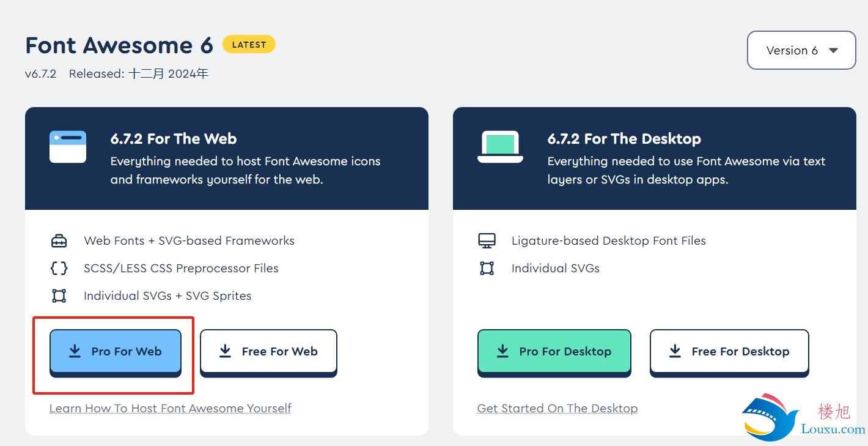Click download arrow icon in Pro For Desktop
The image size is (868, 446).
coord(502,351)
